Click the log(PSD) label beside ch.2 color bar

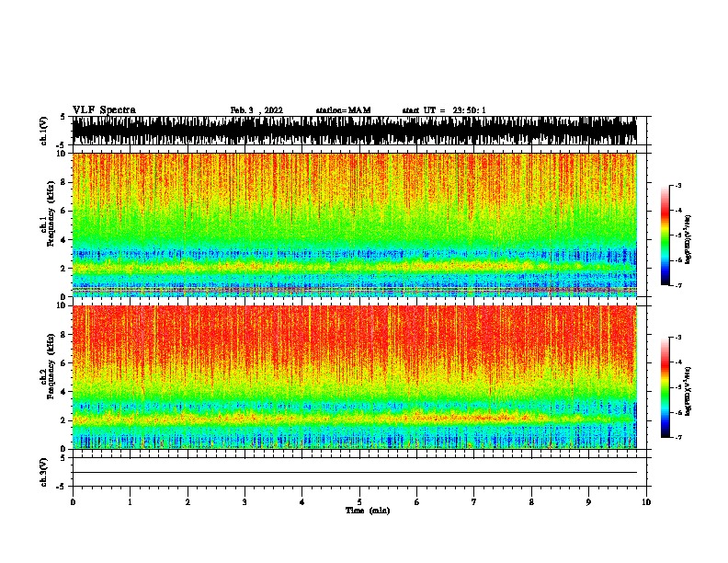point(688,391)
